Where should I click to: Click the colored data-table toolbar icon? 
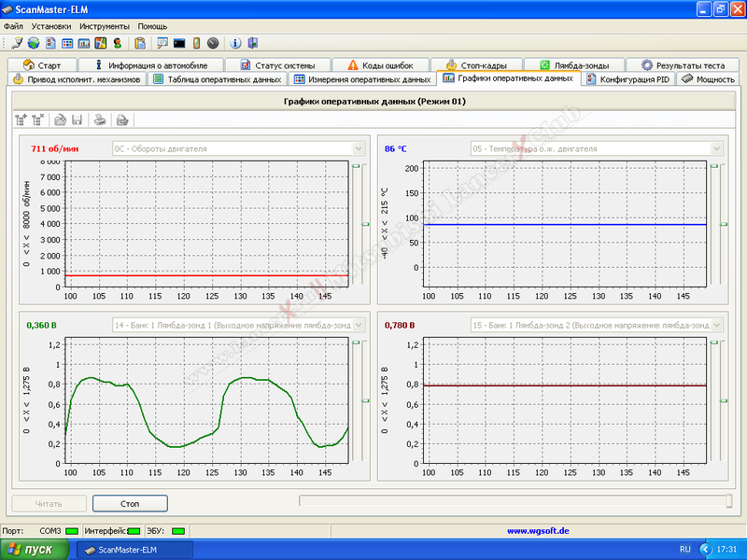click(67, 43)
